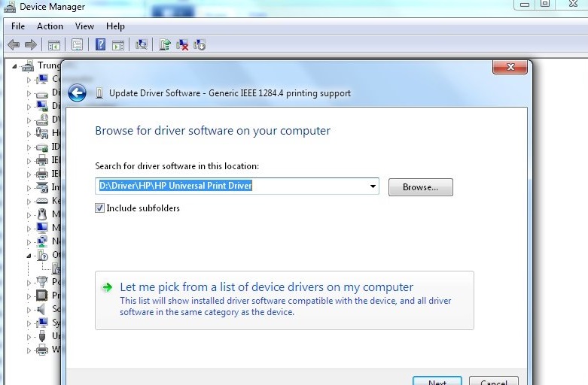Image resolution: width=588 pixels, height=385 pixels.
Task: Click the Help icon in the toolbar
Action: pos(100,45)
